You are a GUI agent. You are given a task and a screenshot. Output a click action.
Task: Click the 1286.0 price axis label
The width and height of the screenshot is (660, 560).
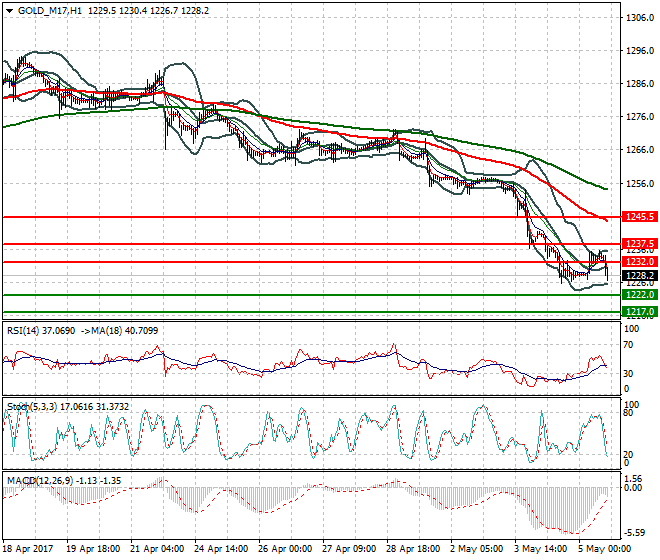[640, 84]
